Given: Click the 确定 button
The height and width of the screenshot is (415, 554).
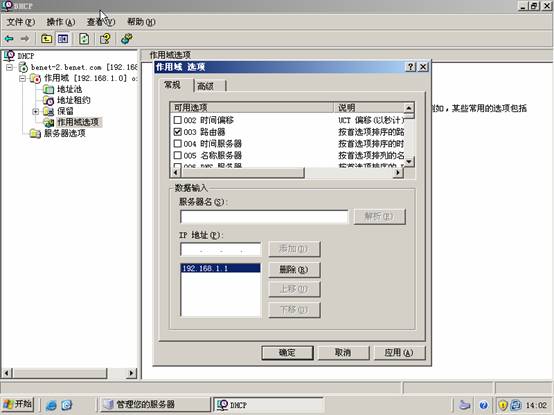Looking at the screenshot, I should [287, 352].
